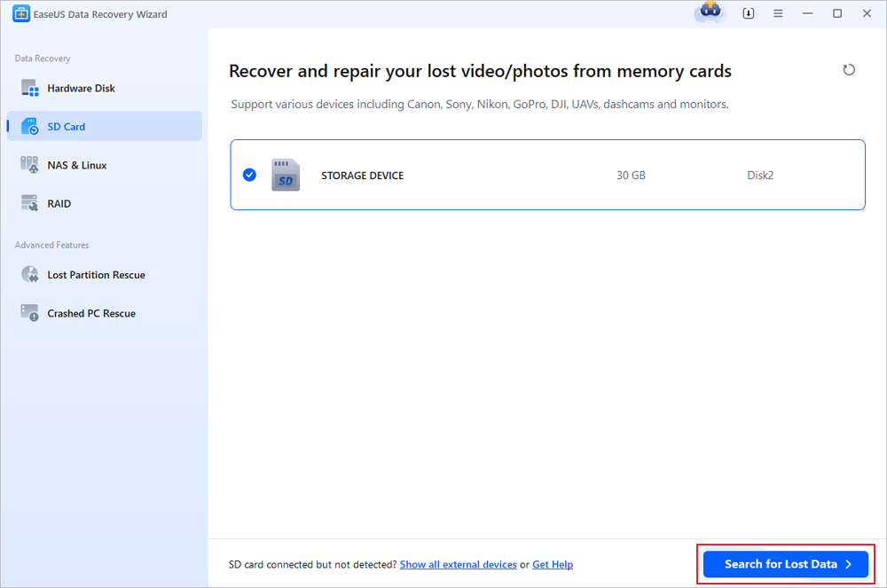The image size is (887, 588).
Task: Click the Disk2 label
Action: tap(760, 176)
